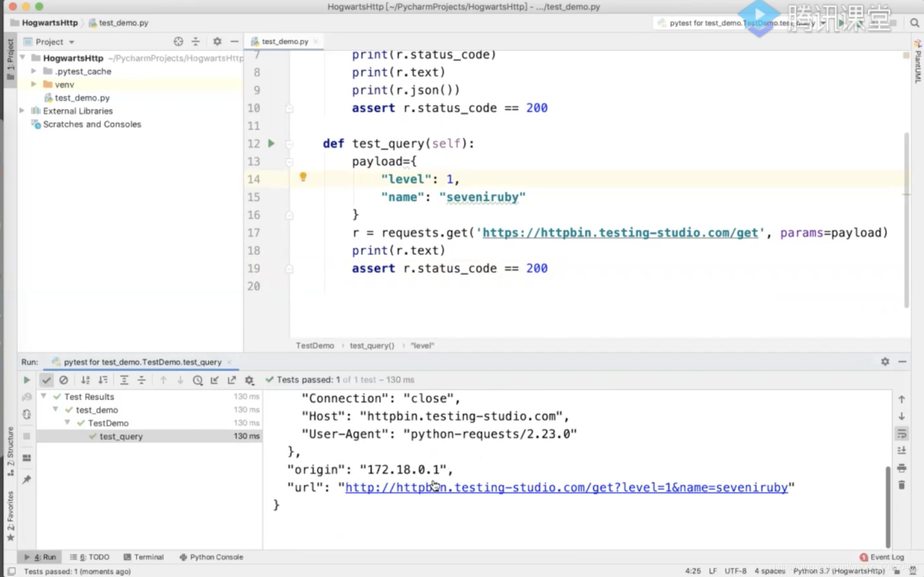Screen dimensions: 924x577
Task: Close the test_demo.py editor tab
Action: tap(316, 41)
